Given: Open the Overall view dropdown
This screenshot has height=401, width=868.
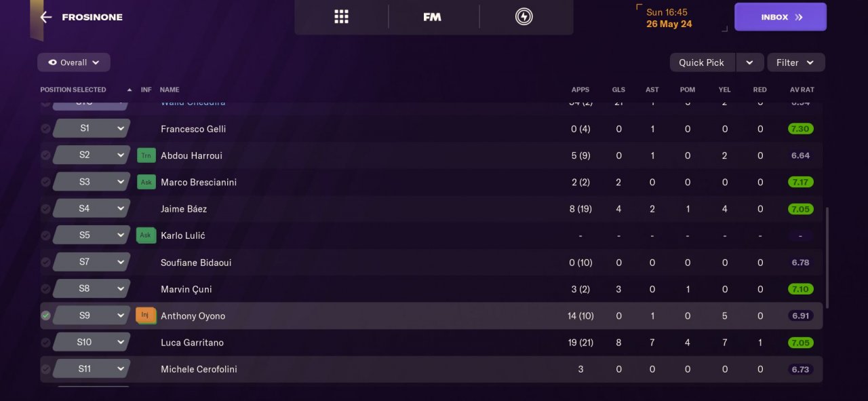Looking at the screenshot, I should click(x=74, y=62).
